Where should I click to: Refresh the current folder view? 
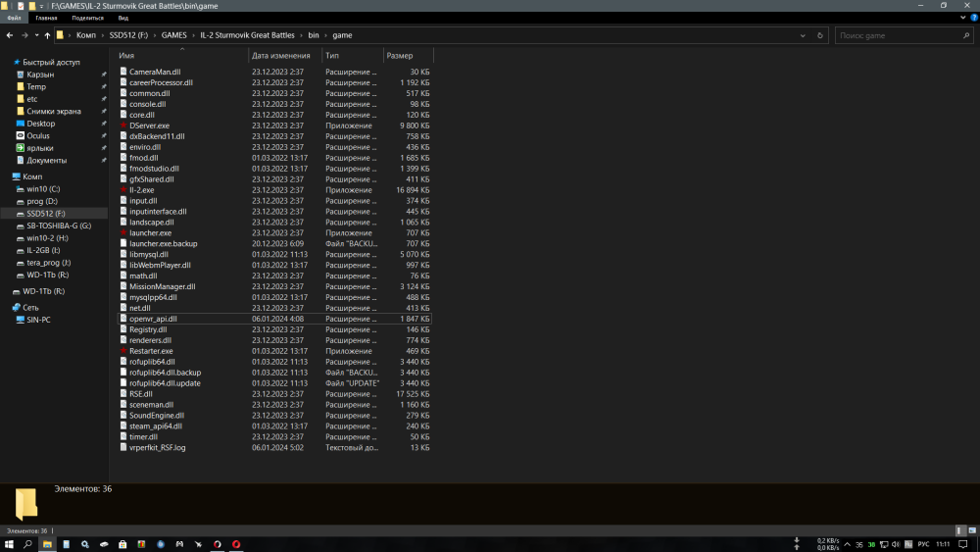pyautogui.click(x=820, y=35)
